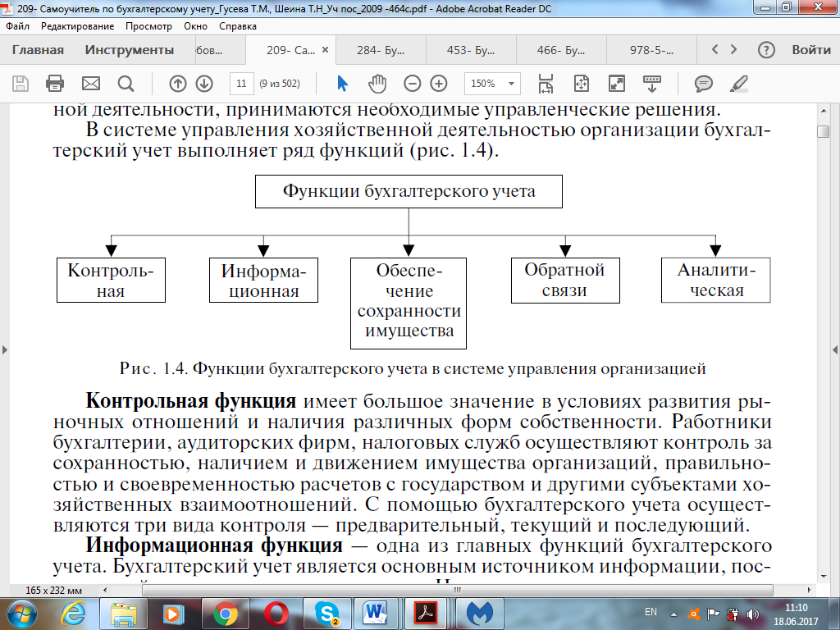The width and height of the screenshot is (840, 630).
Task: Send file by email envelope icon
Action: 90,84
